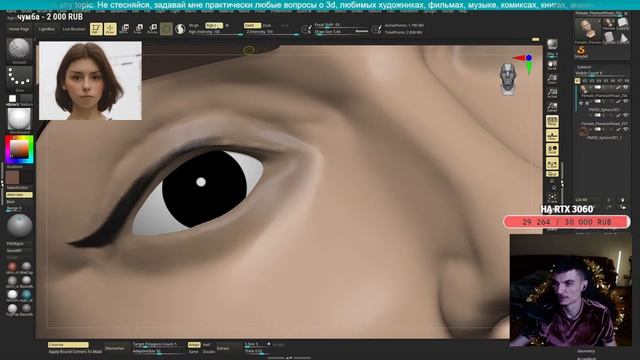This screenshot has height=360, width=640.
Task: Select the Rotate transform tool
Action: [x=152, y=29]
